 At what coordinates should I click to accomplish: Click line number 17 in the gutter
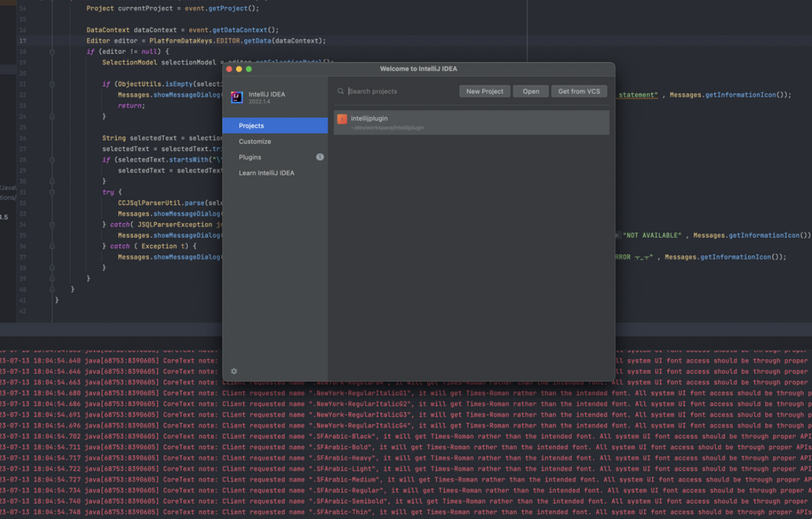[22, 41]
